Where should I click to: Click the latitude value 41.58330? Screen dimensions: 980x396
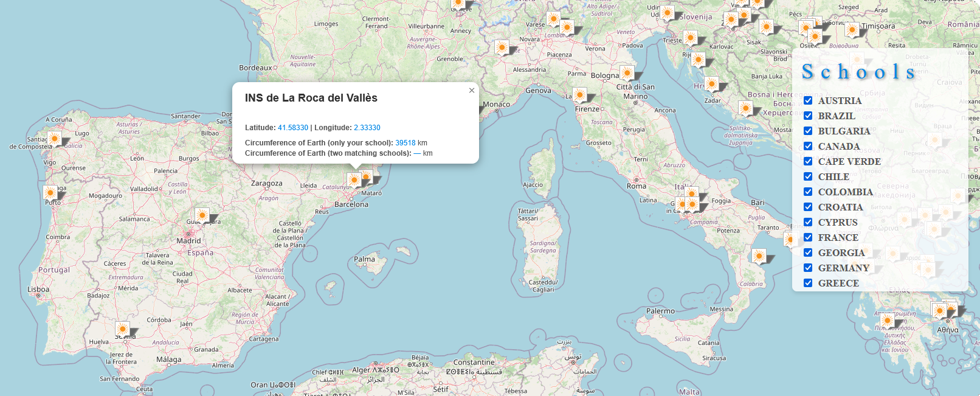click(x=292, y=128)
